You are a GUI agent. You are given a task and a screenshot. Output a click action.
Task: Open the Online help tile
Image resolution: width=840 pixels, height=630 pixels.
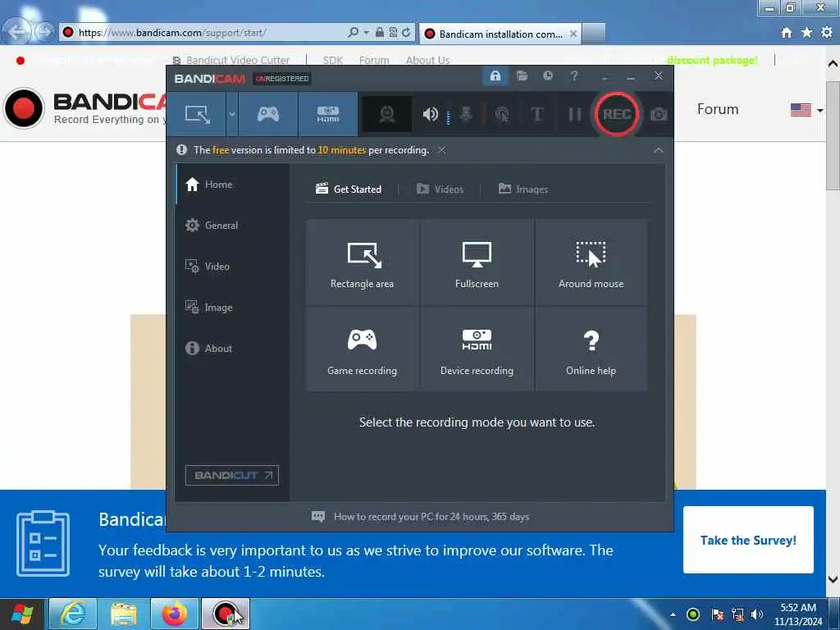(591, 349)
